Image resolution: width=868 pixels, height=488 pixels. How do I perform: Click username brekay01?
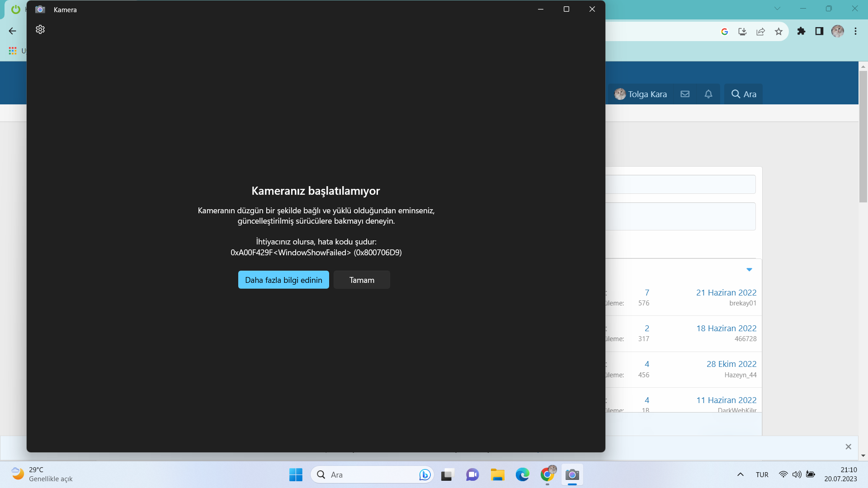click(743, 303)
